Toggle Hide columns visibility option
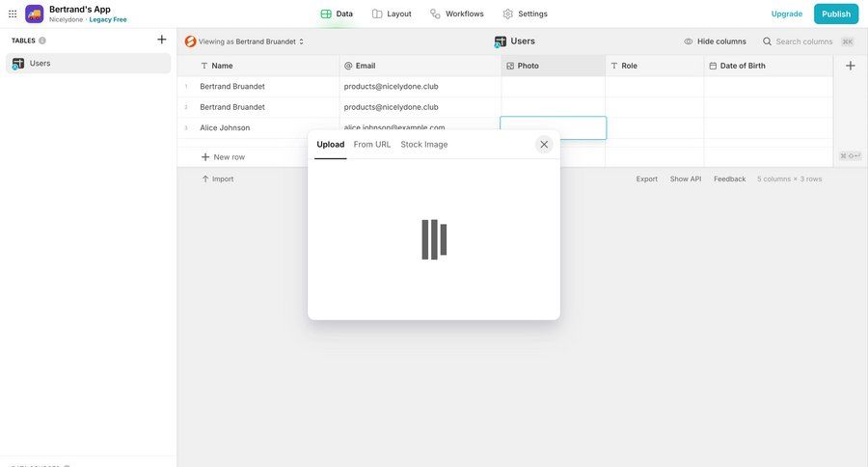The image size is (868, 467). tap(715, 41)
